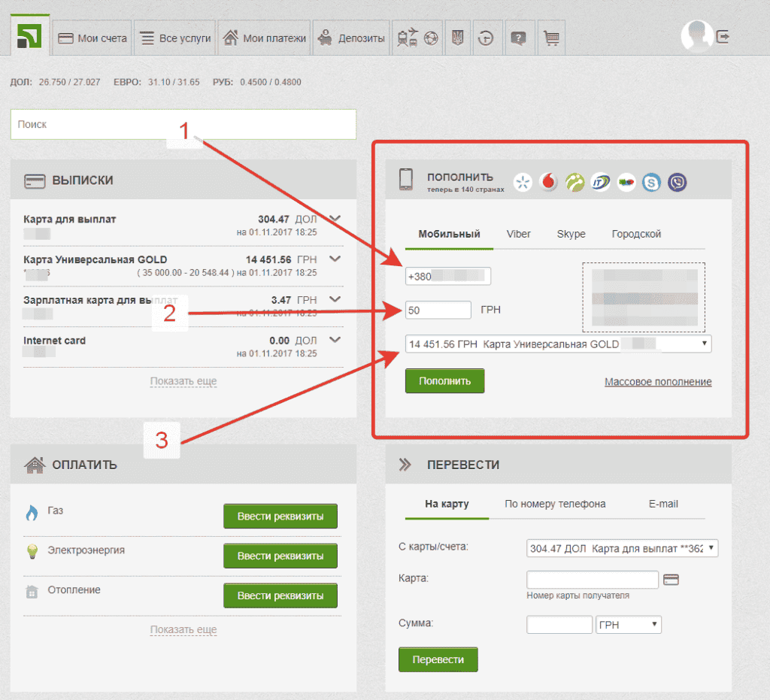Open the ГРН currency dropdown in transfer form
Image resolution: width=770 pixels, height=700 pixels.
(x=628, y=625)
